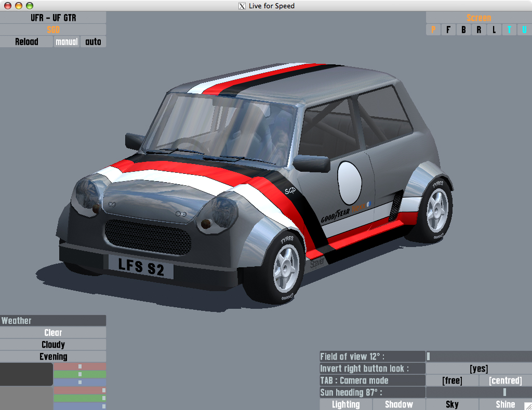
Task: Click the dark grey color swatch
Action: pyautogui.click(x=26, y=374)
